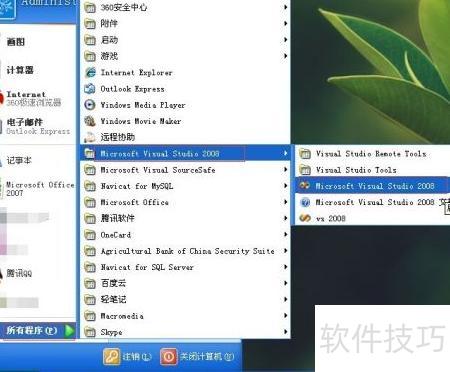Open Internet Explorer from programs list
The width and height of the screenshot is (450, 372).
185,72
